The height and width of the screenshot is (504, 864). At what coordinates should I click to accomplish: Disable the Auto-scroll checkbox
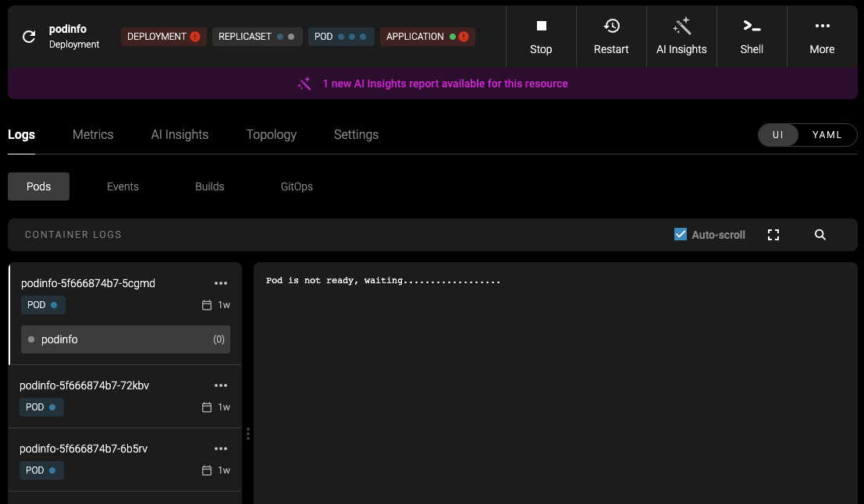pyautogui.click(x=680, y=234)
